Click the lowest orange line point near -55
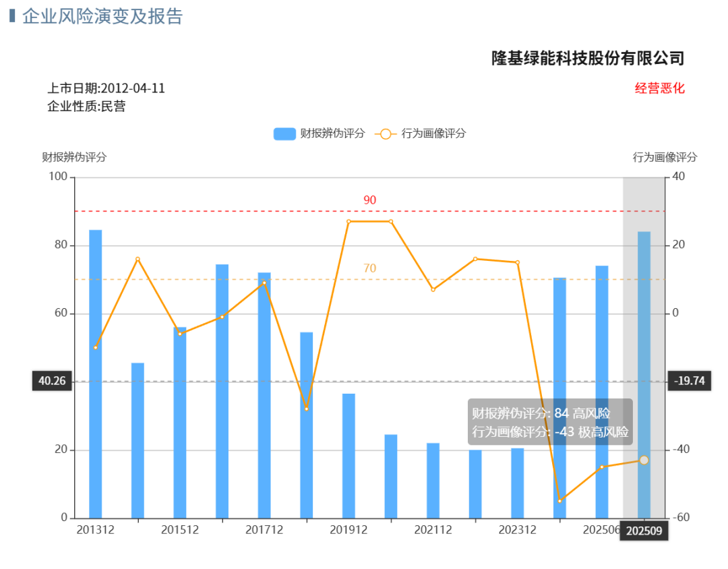 point(560,501)
